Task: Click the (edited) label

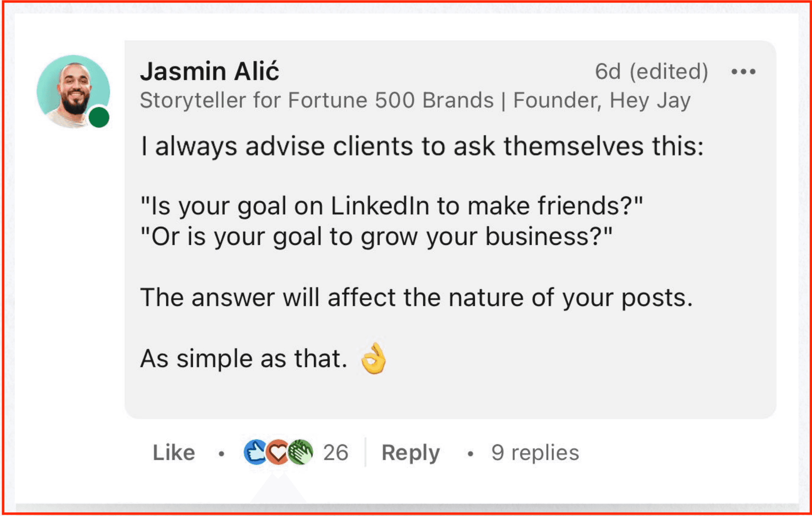Action: click(669, 71)
